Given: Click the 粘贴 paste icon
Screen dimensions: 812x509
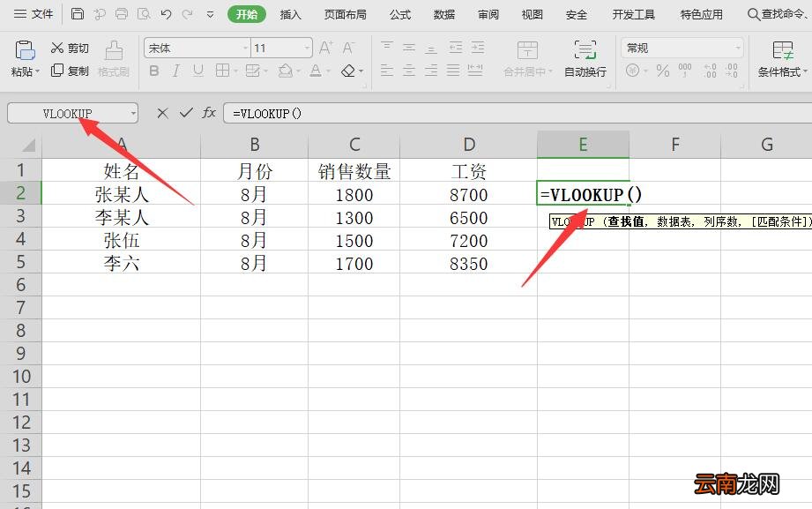Looking at the screenshot, I should 25,50.
